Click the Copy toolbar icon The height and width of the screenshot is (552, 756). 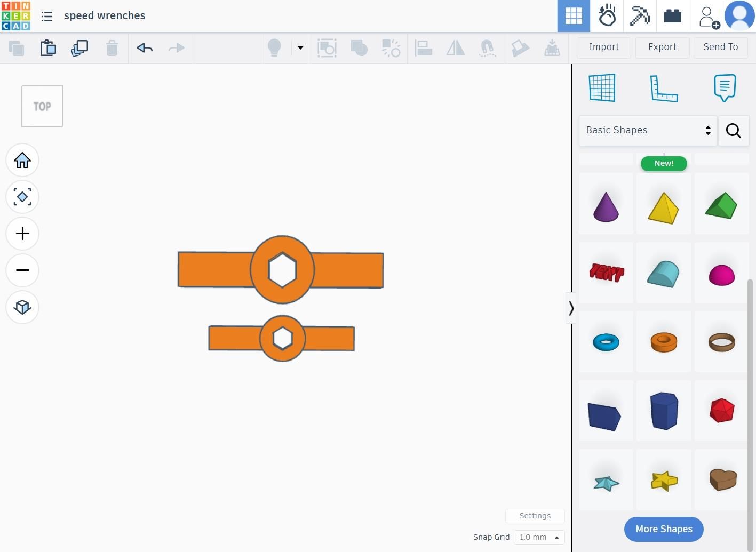pyautogui.click(x=16, y=48)
